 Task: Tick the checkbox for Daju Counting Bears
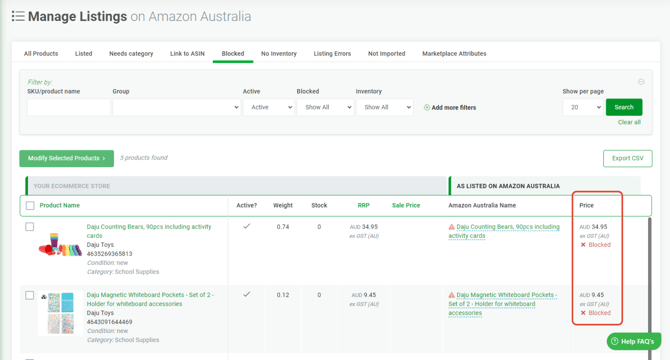point(29,227)
